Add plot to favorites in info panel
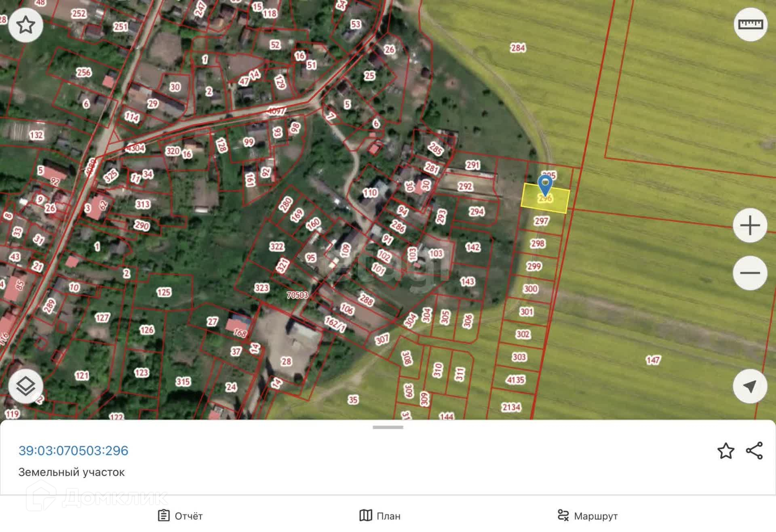The image size is (776, 532). click(x=725, y=450)
